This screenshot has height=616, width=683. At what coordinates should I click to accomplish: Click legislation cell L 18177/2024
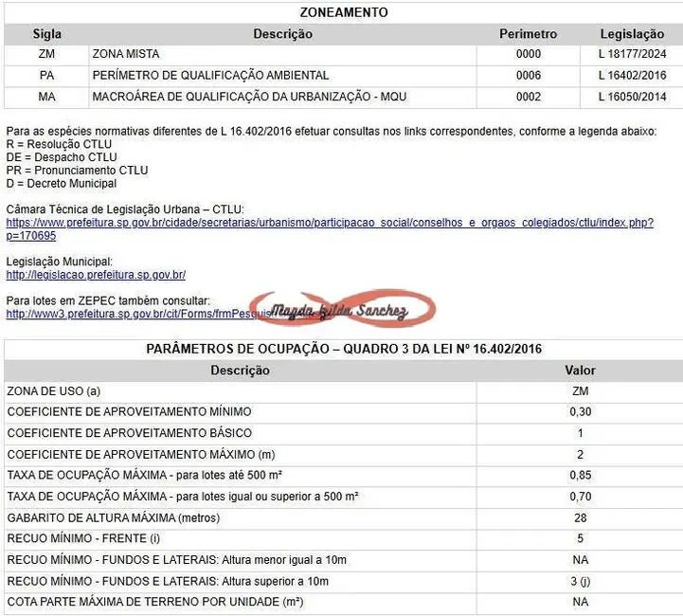pyautogui.click(x=632, y=54)
